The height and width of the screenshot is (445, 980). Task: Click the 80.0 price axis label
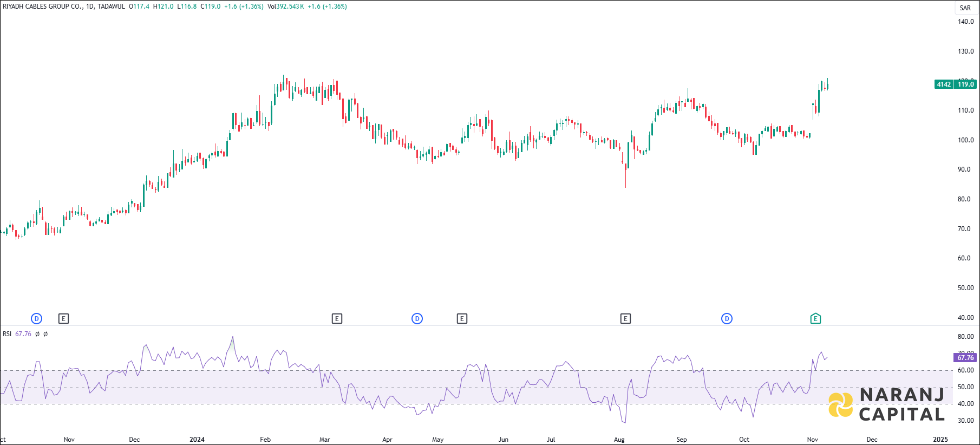coord(964,199)
